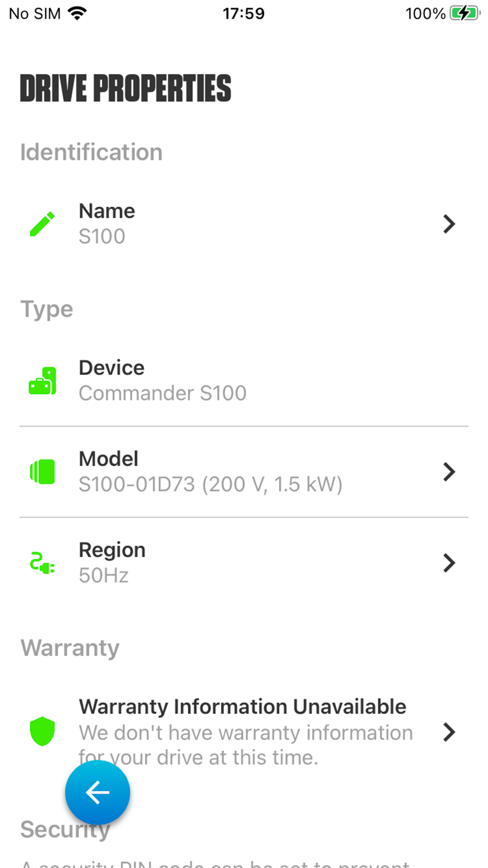Open Warranty information chevron
488x868 pixels.
449,732
